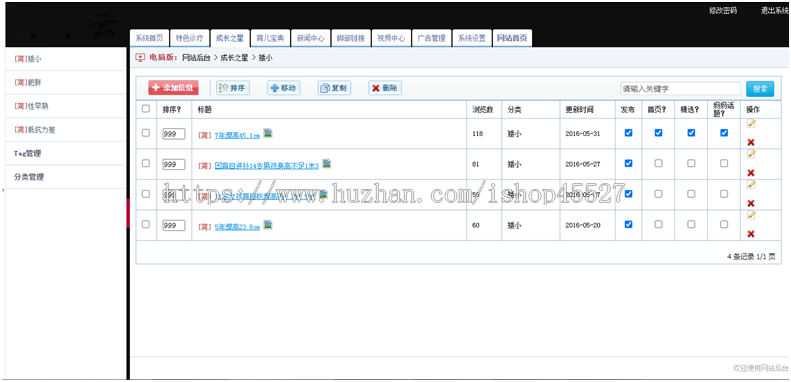Click 修改密码 in the top bar
This screenshot has height=382, width=791.
[x=722, y=11]
